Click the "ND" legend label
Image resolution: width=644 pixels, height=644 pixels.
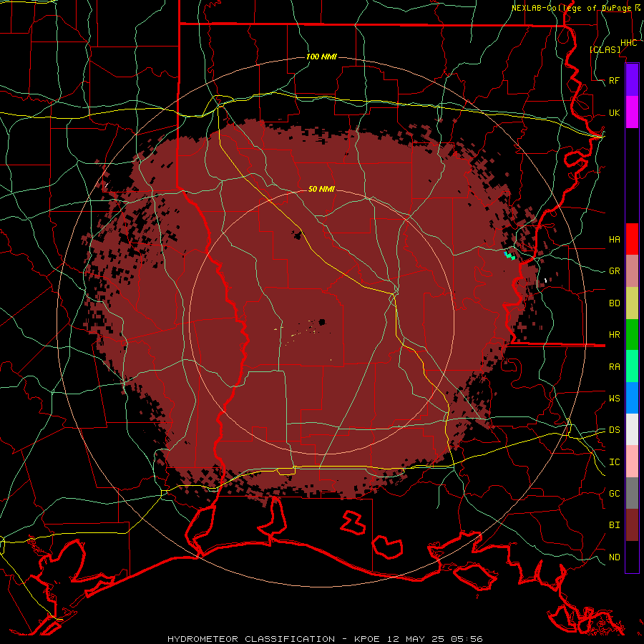click(x=614, y=557)
